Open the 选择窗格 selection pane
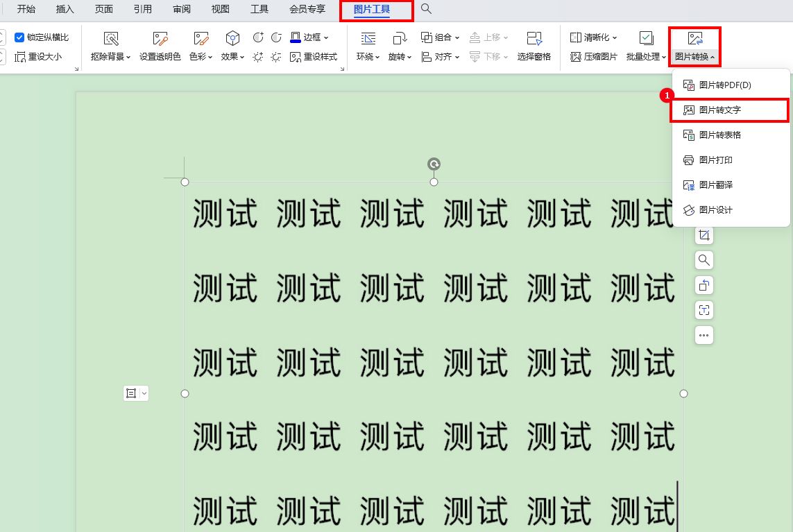This screenshot has height=532, width=793. [534, 46]
